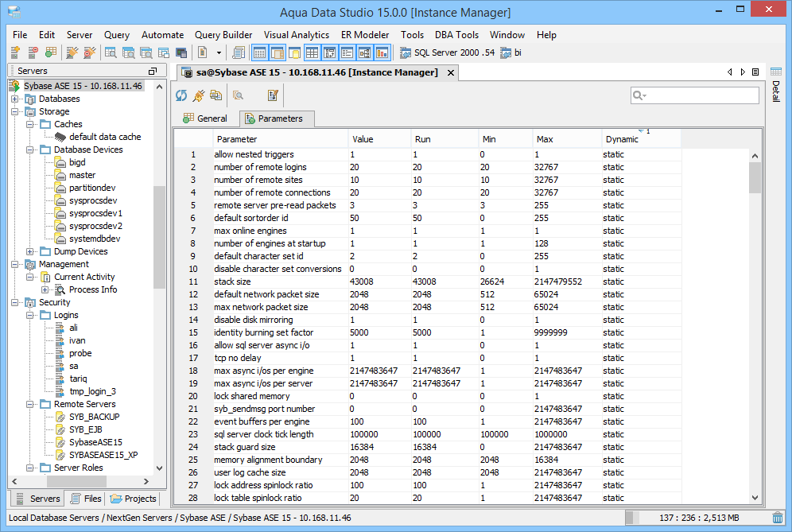Image resolution: width=792 pixels, height=532 pixels.
Task: Select the sa login icon
Action: point(60,367)
